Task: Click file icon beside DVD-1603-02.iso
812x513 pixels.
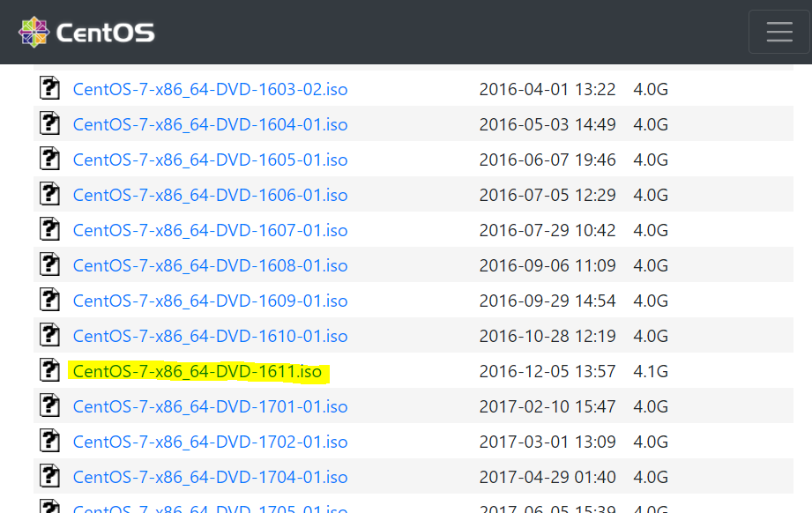Action: (x=49, y=88)
